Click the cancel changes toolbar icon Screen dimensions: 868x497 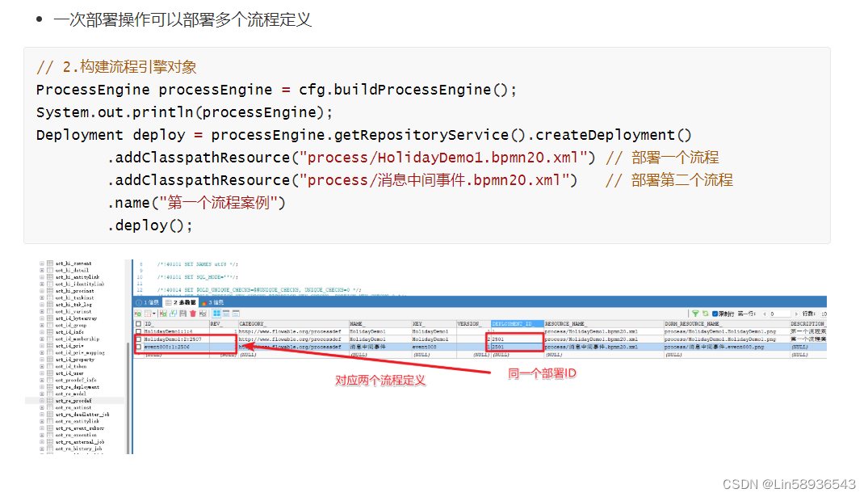pyautogui.click(x=203, y=314)
